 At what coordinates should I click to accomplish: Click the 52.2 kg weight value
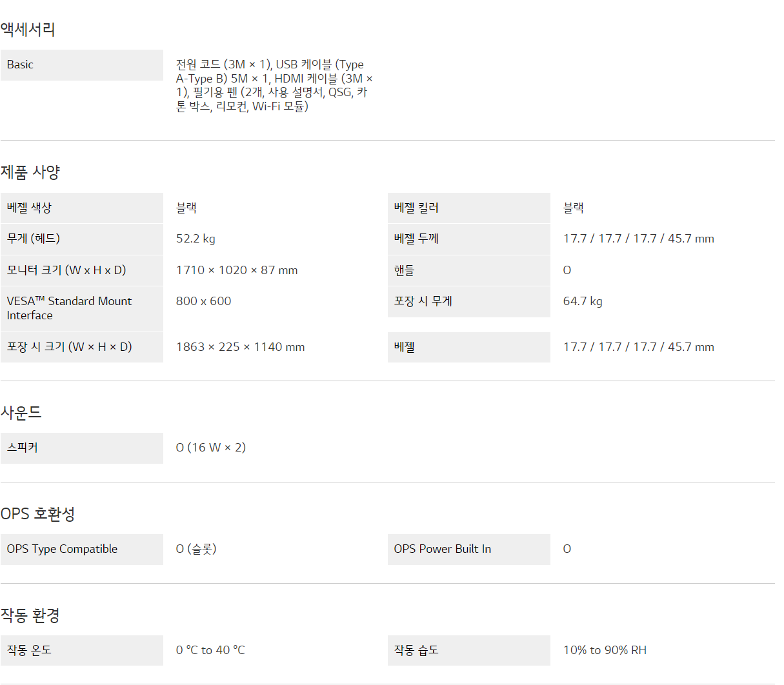click(x=196, y=239)
